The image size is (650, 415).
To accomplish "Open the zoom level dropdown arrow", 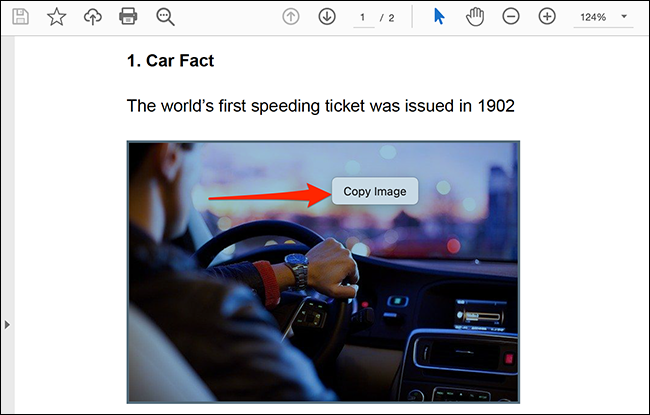I will (x=625, y=18).
